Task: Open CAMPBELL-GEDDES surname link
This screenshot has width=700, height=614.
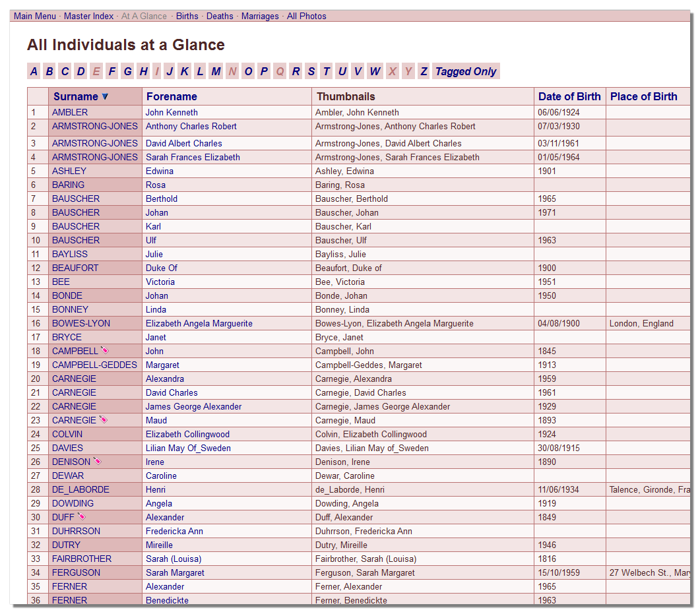Action: (x=94, y=365)
